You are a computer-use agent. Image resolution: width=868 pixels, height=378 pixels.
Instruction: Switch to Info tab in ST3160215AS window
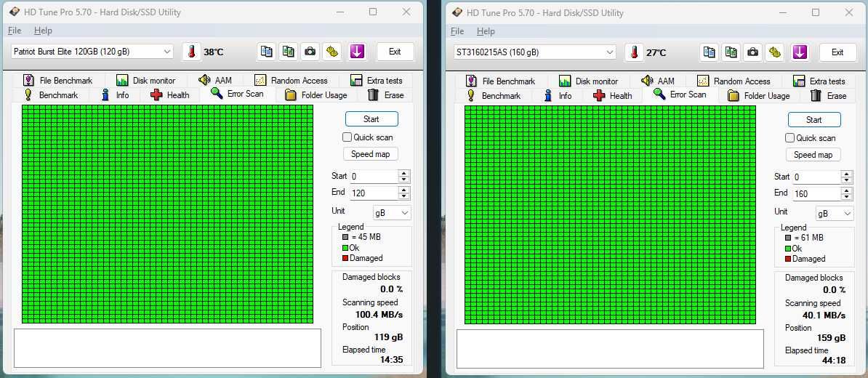click(x=558, y=96)
